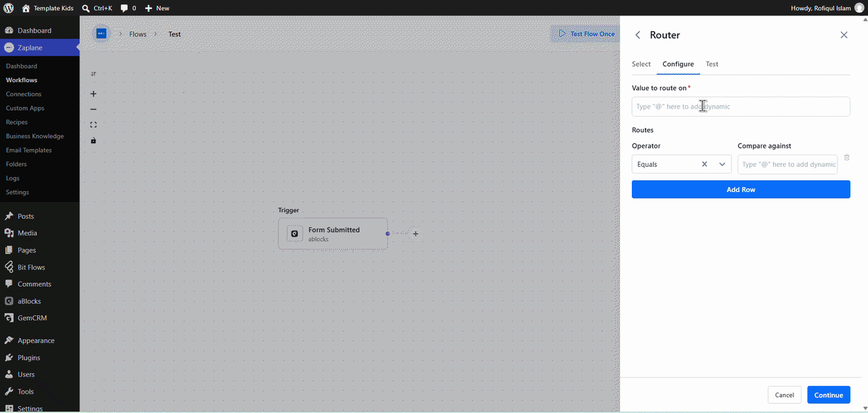This screenshot has width=868, height=413.
Task: Select the Form Submitted trigger node
Action: click(333, 233)
